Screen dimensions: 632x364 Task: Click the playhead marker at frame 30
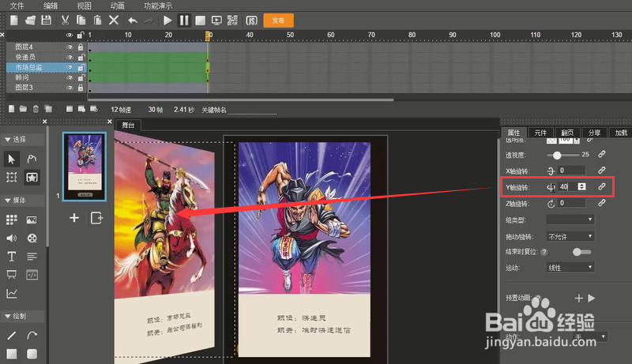(208, 35)
